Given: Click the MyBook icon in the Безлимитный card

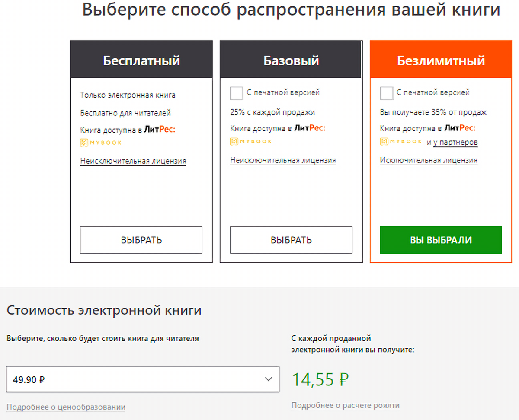Looking at the screenshot, I should pyautogui.click(x=384, y=142).
